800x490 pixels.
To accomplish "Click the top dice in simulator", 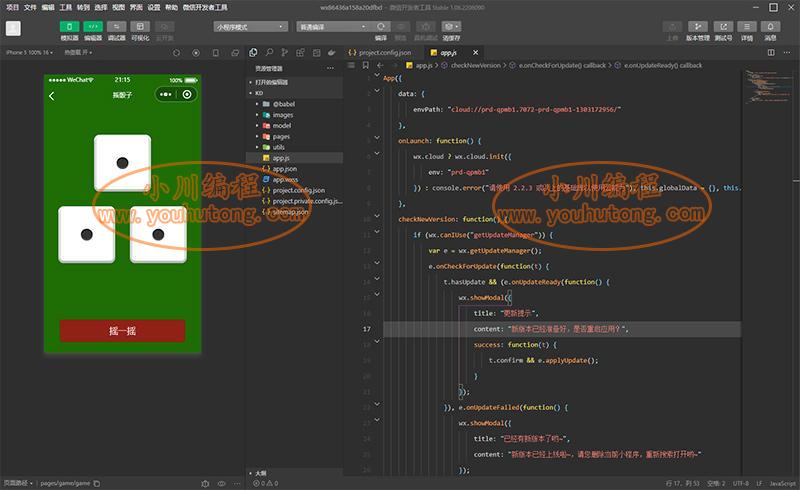I will point(122,163).
